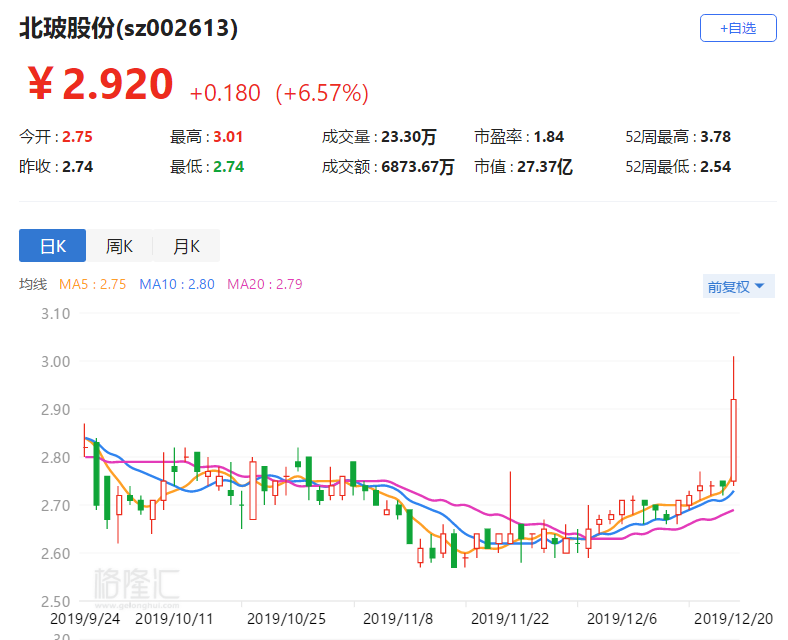788x640 pixels.
Task: Click the 2019/10/25 date axis label
Action: 286,618
